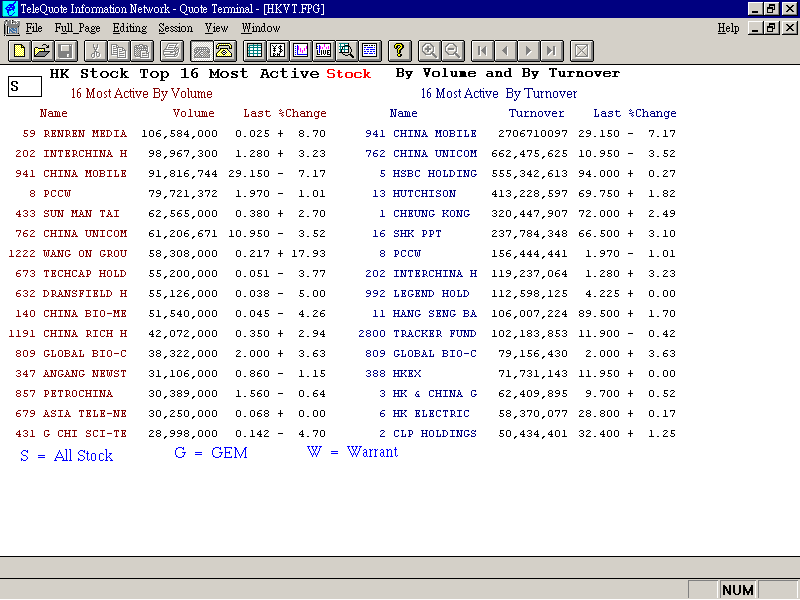Viewport: 800px width, 600px height.
Task: Click HUTCHISON in the turnover list
Action: tap(424, 194)
